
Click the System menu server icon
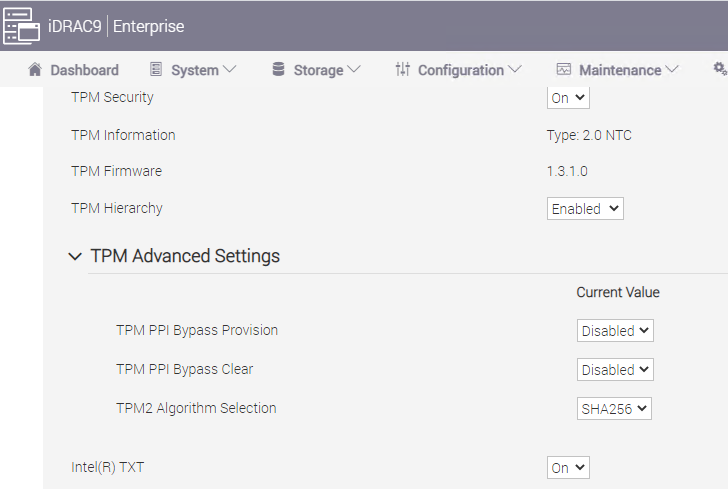(x=156, y=69)
